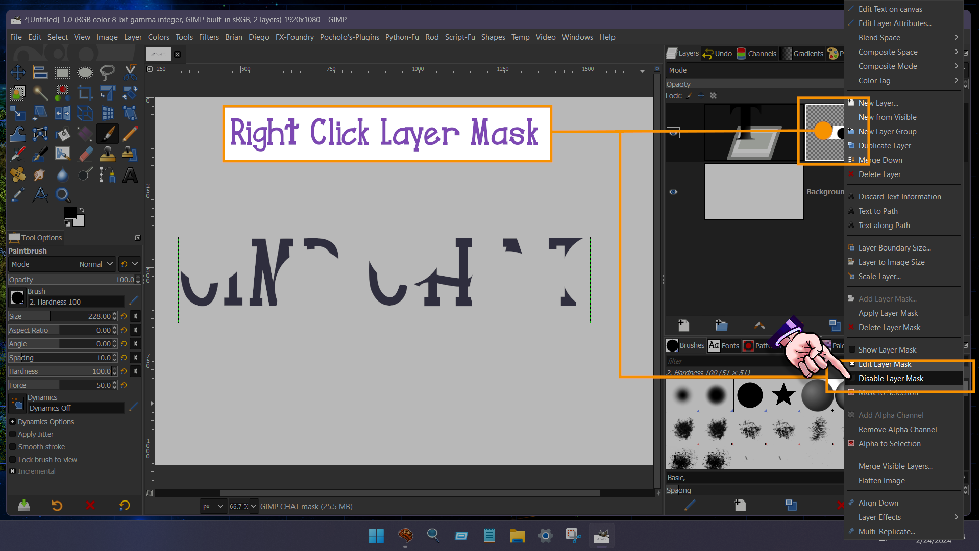The width and height of the screenshot is (980, 551).
Task: Choose Apply Layer Mask menu entry
Action: coord(904,313)
